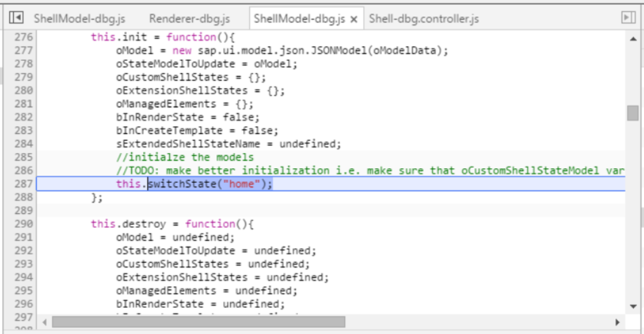Click switchState("home") call on line 287
The height and width of the screenshot is (334, 644).
pyautogui.click(x=210, y=183)
